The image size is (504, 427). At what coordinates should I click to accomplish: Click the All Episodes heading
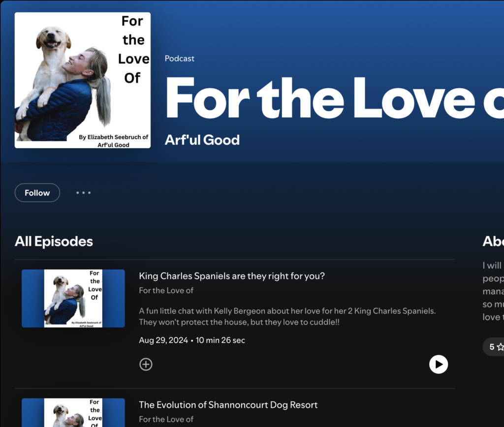(54, 241)
